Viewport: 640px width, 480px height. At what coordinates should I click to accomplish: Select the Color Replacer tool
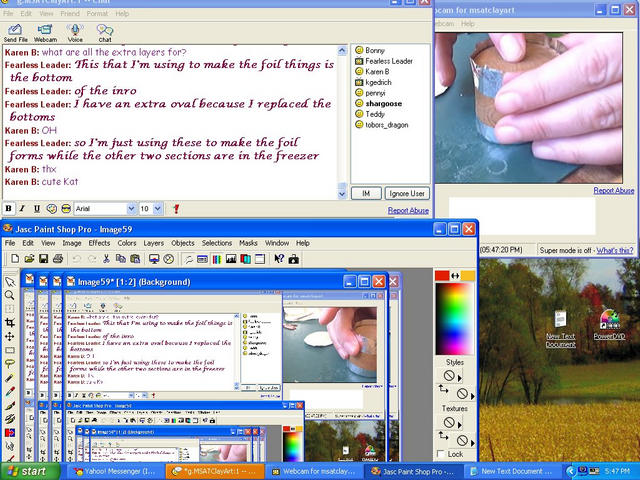[10, 432]
